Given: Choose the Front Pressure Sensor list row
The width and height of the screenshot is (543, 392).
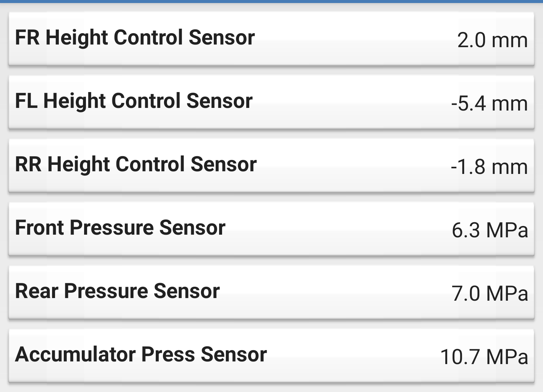Looking at the screenshot, I should (271, 229).
